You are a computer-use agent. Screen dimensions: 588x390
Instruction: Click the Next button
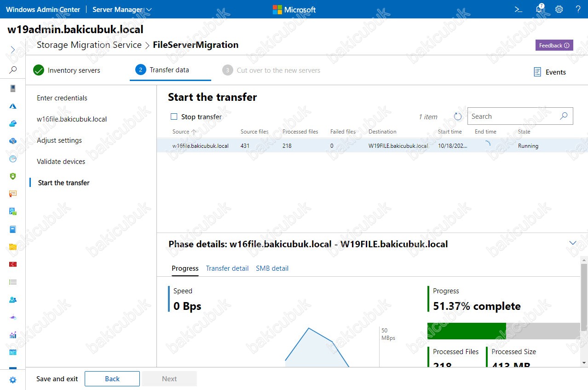(x=169, y=379)
